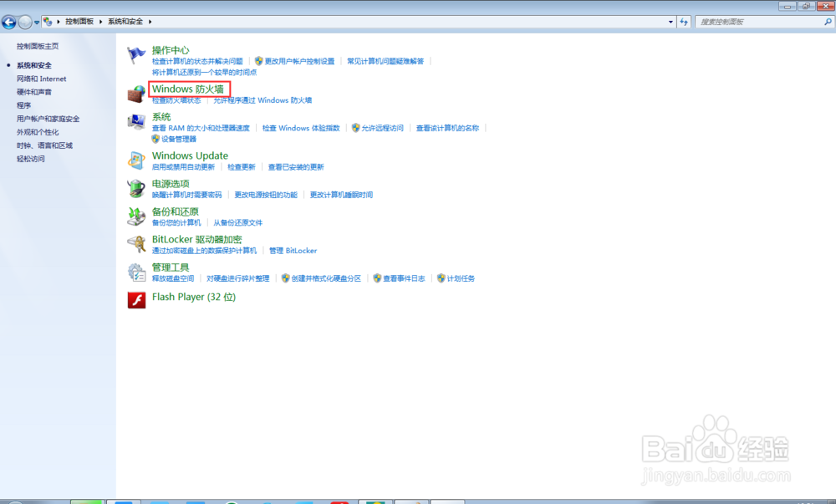This screenshot has height=504, width=836.
Task: Select 用户帐户和家庭安全 in sidebar
Action: pyautogui.click(x=48, y=119)
